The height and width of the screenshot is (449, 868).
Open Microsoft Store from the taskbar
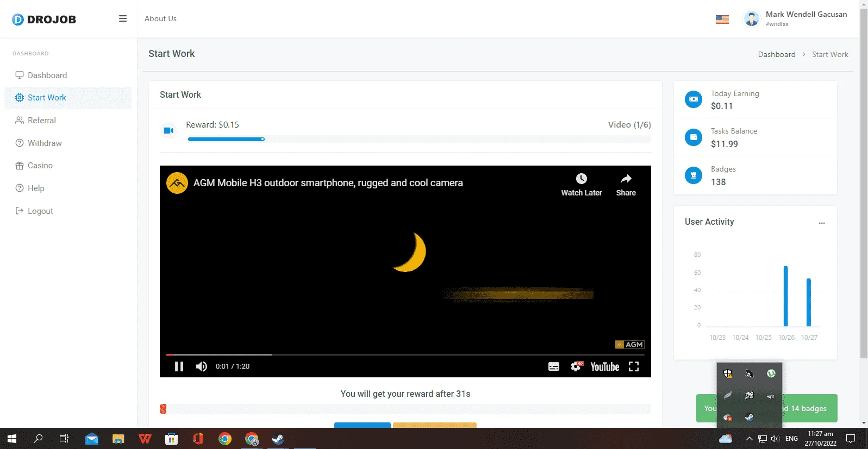[172, 439]
